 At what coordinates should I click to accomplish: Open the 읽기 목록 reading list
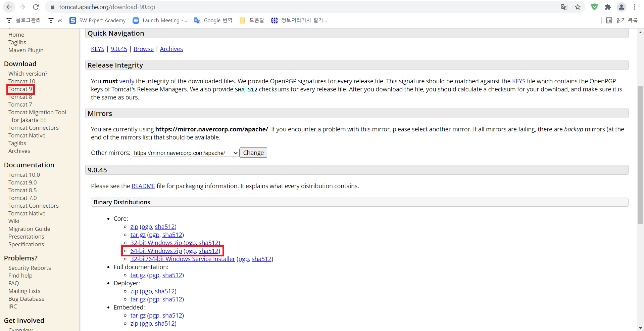click(x=622, y=20)
